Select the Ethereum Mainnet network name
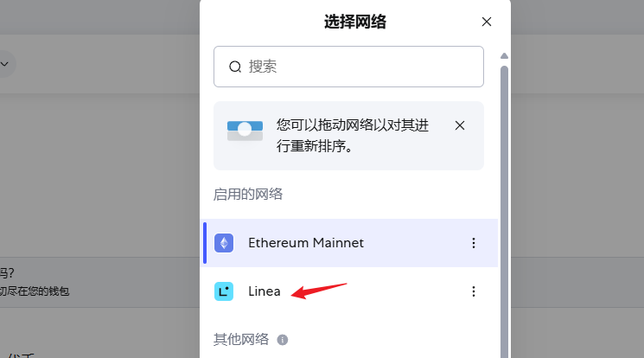 pyautogui.click(x=306, y=243)
